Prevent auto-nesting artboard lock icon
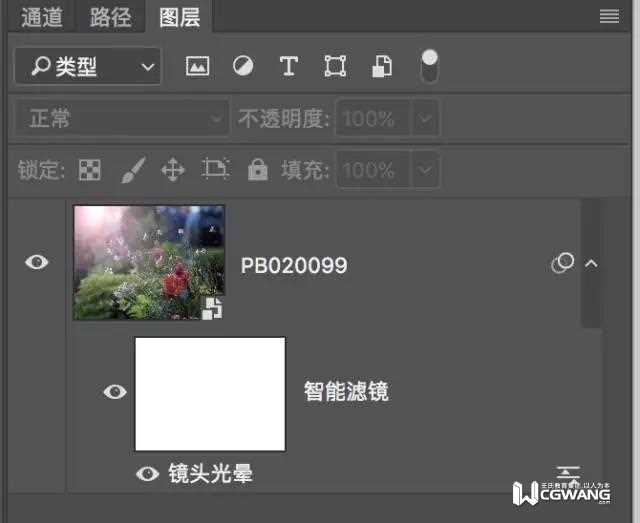 pyautogui.click(x=215, y=169)
